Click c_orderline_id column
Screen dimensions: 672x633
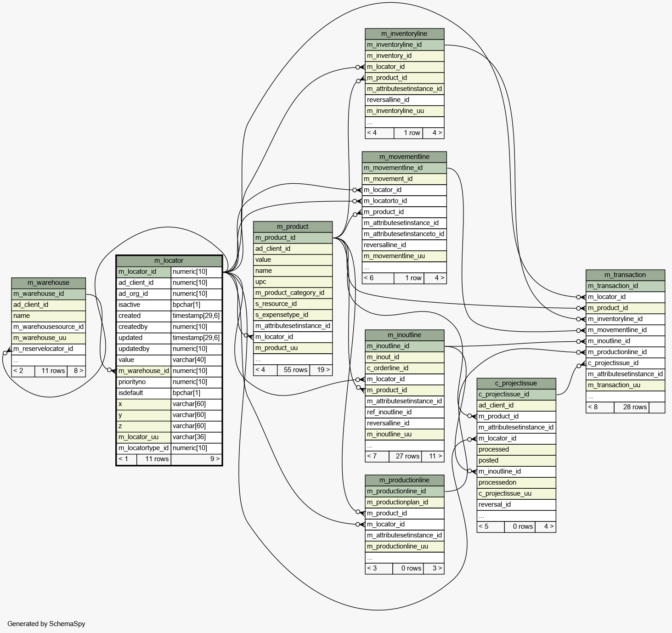point(405,368)
